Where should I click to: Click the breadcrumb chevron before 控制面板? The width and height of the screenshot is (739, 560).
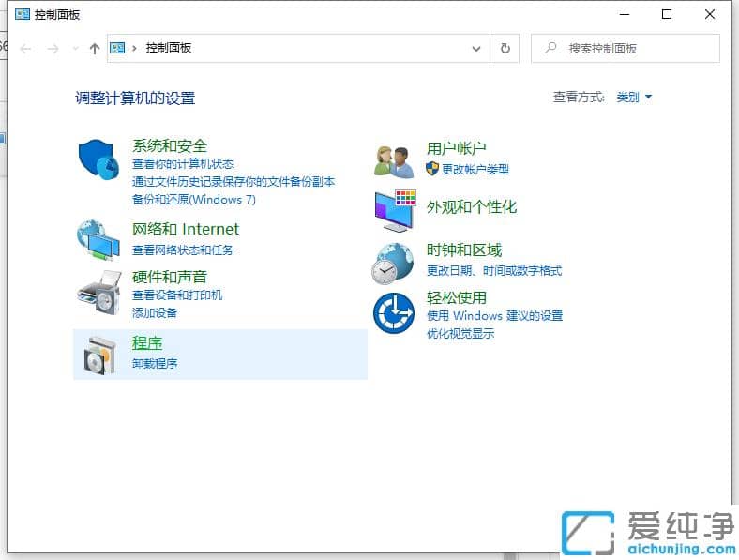tap(134, 48)
